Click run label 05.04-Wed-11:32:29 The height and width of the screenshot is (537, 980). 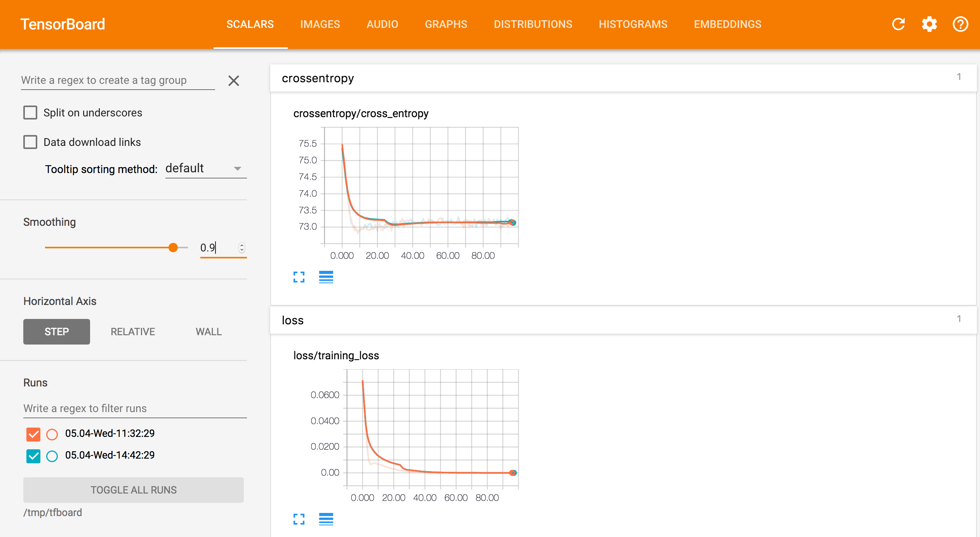110,433
